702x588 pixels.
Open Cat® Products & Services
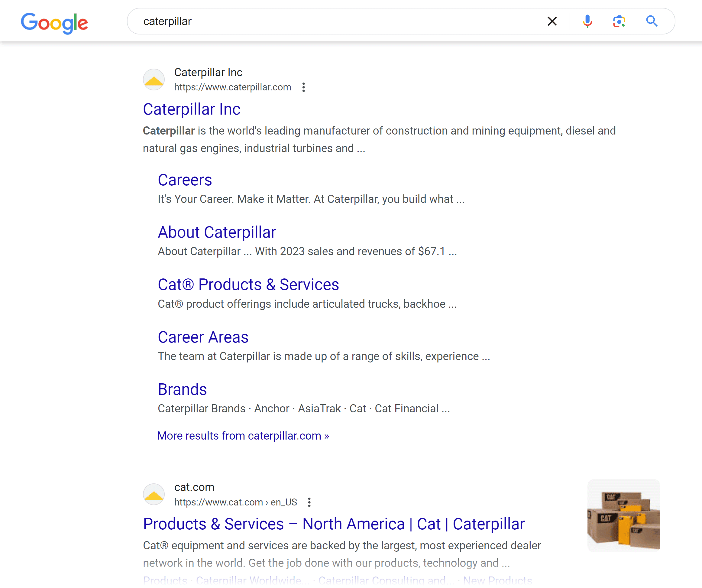click(248, 285)
